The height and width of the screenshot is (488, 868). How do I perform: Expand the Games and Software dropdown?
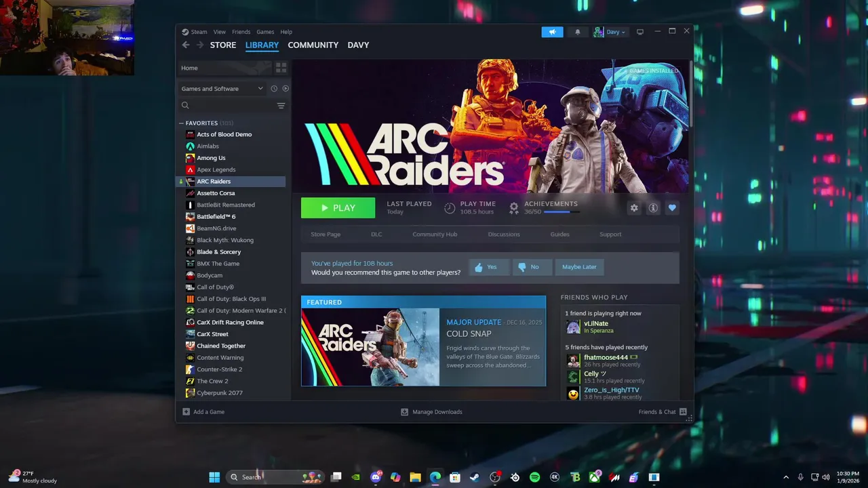point(222,89)
